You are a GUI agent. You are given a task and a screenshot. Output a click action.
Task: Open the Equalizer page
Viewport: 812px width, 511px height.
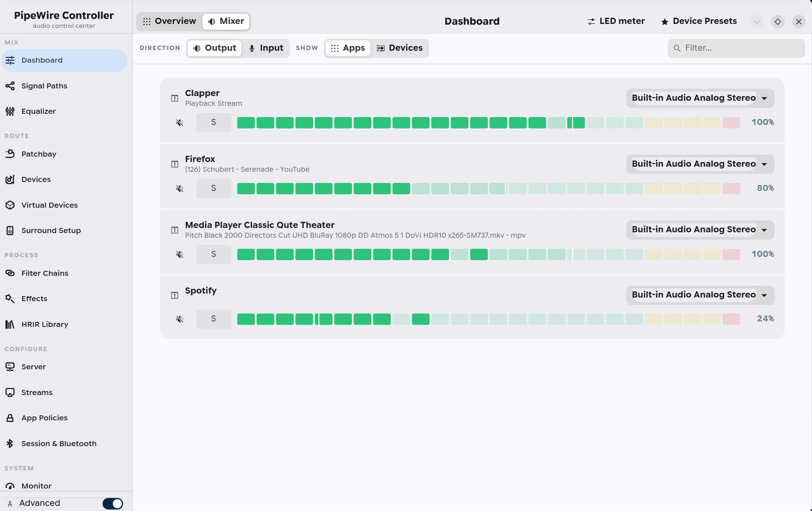pos(64,111)
